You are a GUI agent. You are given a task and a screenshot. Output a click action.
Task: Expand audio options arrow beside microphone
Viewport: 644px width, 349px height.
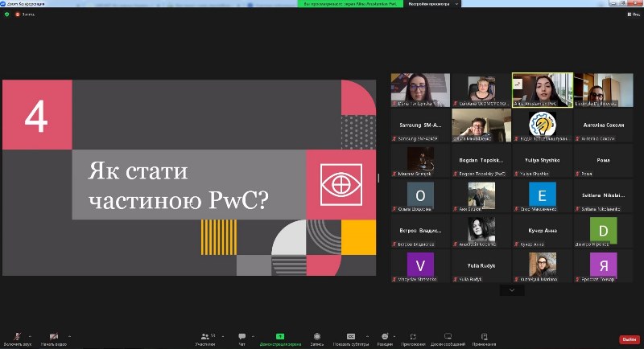30,334
